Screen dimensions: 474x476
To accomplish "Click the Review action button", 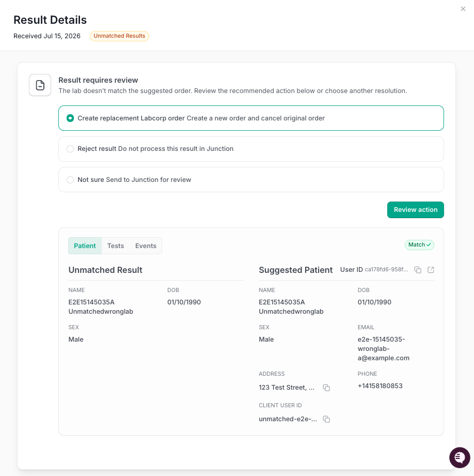I will point(416,210).
